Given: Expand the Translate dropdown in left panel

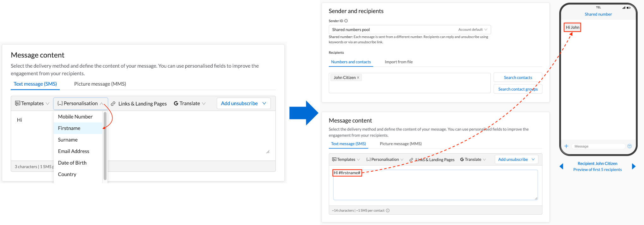Looking at the screenshot, I should (x=190, y=103).
